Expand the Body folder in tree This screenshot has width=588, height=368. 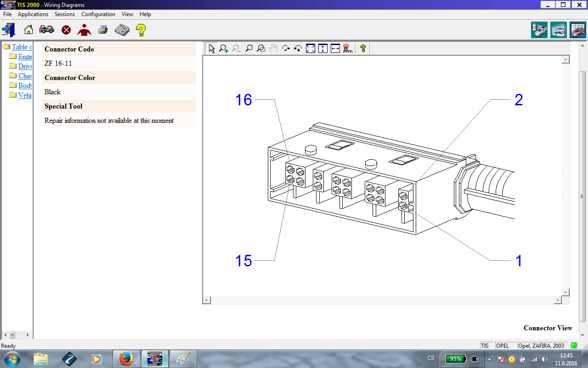[x=13, y=86]
